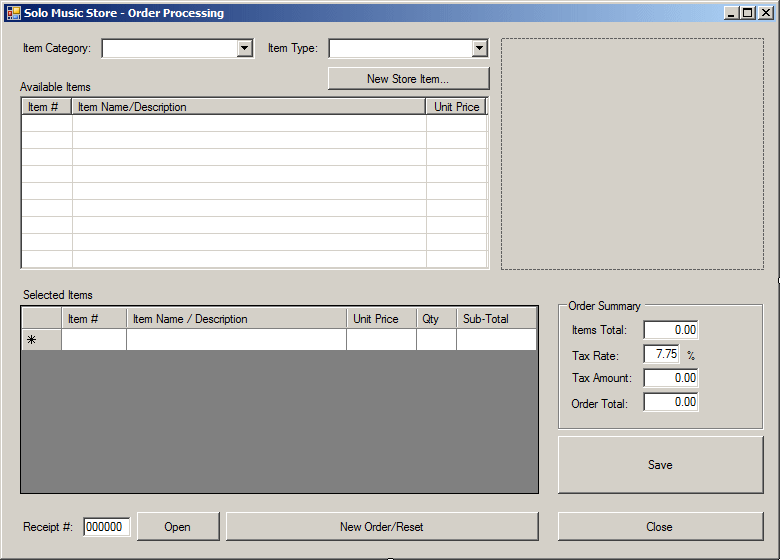Click the Close button at bottom right
The width and height of the screenshot is (780, 560).
(660, 527)
